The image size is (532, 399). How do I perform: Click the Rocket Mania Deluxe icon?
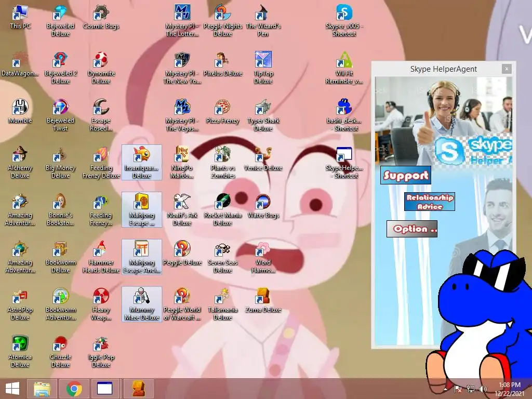click(x=222, y=209)
